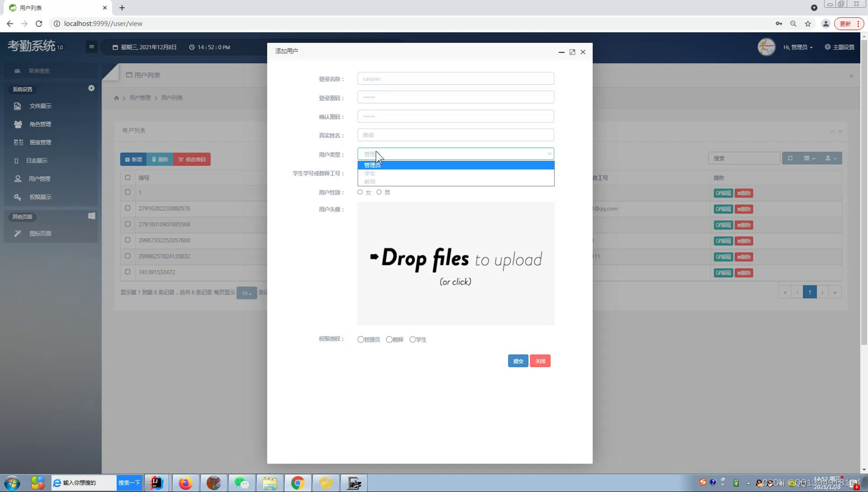The height and width of the screenshot is (492, 868).
Task: Click the 真实姓名 input field
Action: tap(456, 135)
